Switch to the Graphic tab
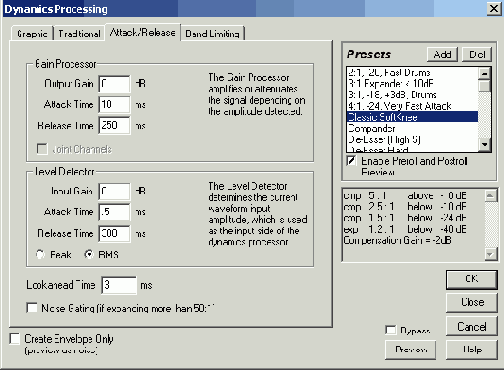The width and height of the screenshot is (504, 370). pos(32,34)
